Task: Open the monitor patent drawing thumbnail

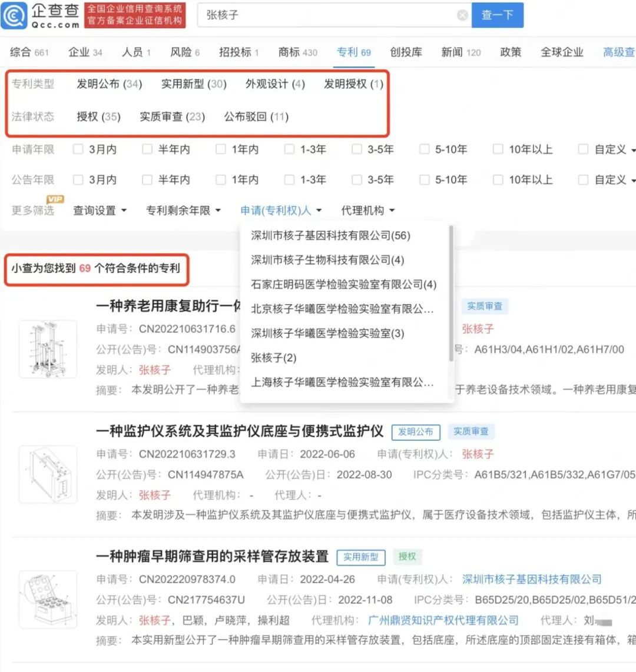Action: coord(48,474)
